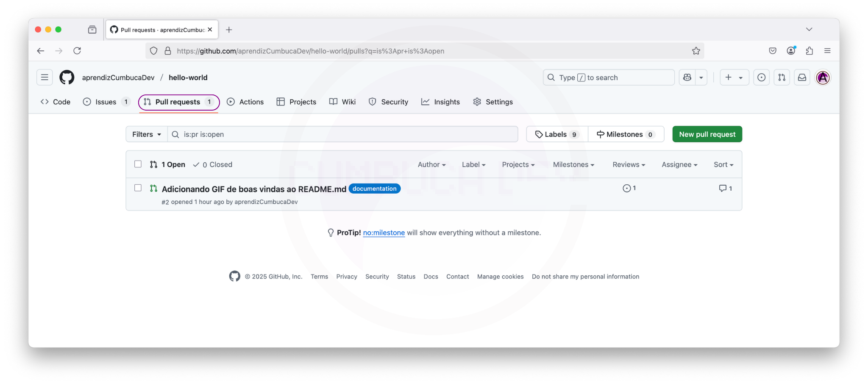Open the Copilot chat icon
Screen dimensions: 868x386
(687, 78)
